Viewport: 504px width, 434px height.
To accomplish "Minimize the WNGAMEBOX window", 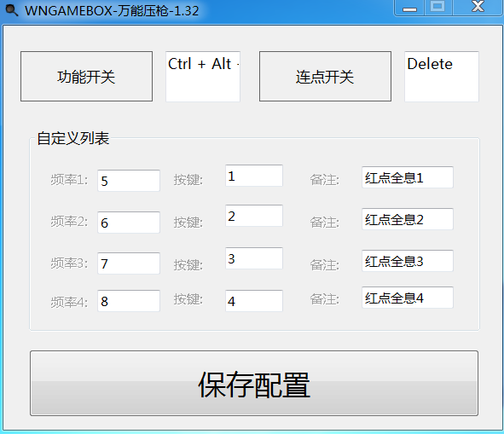I will [x=409, y=8].
